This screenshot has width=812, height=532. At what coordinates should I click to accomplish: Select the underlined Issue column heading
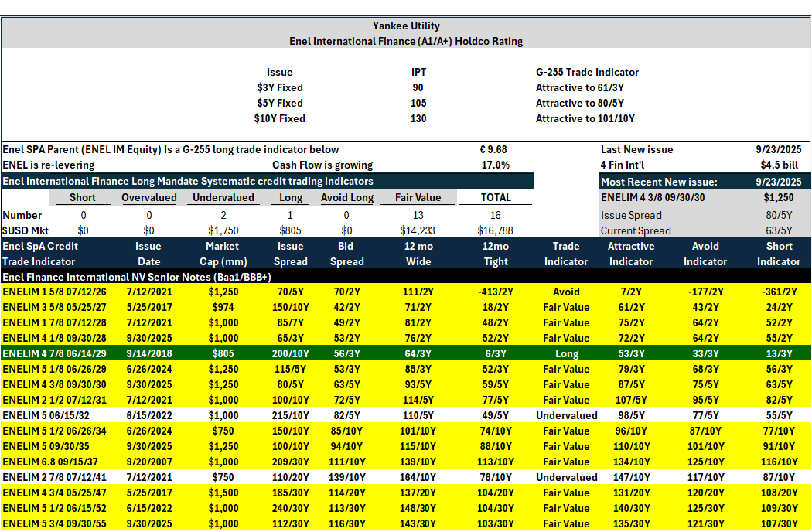point(280,73)
